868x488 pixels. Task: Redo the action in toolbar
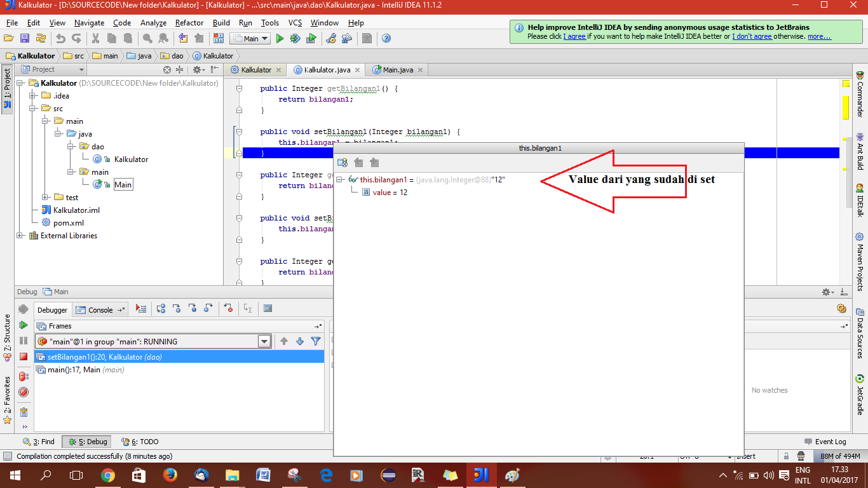point(76,39)
